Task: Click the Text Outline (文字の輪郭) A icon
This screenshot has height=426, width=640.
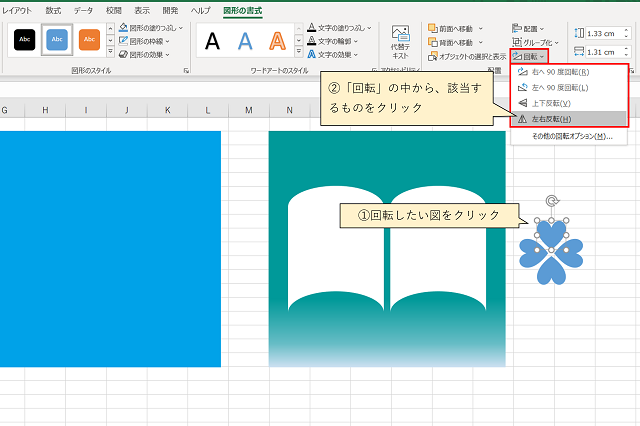Action: click(311, 41)
